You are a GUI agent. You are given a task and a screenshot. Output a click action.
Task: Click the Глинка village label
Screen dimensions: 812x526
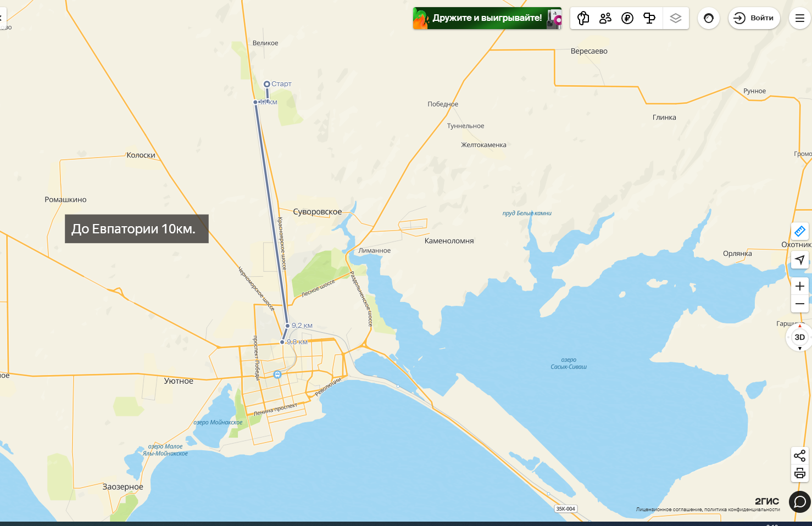pyautogui.click(x=664, y=117)
